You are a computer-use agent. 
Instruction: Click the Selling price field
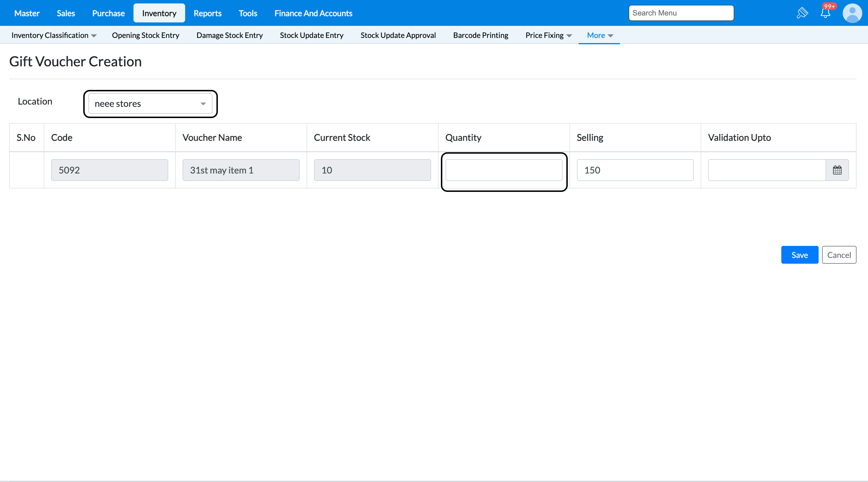(x=635, y=170)
